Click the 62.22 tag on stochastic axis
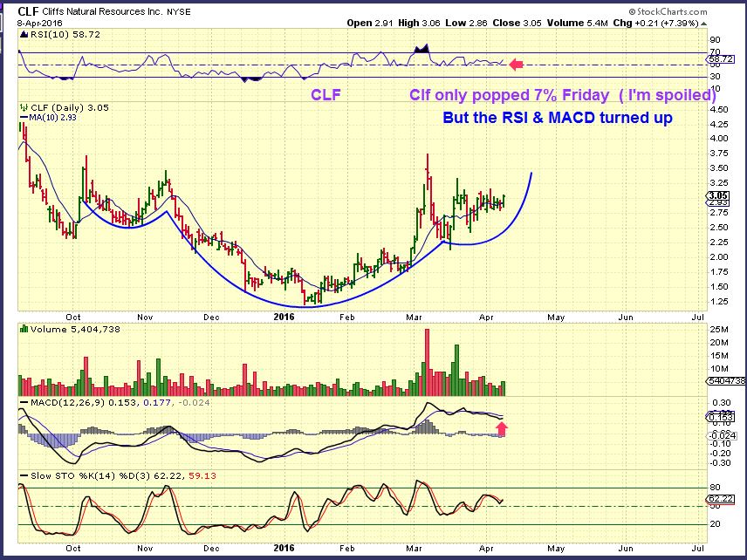Image resolution: width=747 pixels, height=560 pixels. tap(721, 499)
